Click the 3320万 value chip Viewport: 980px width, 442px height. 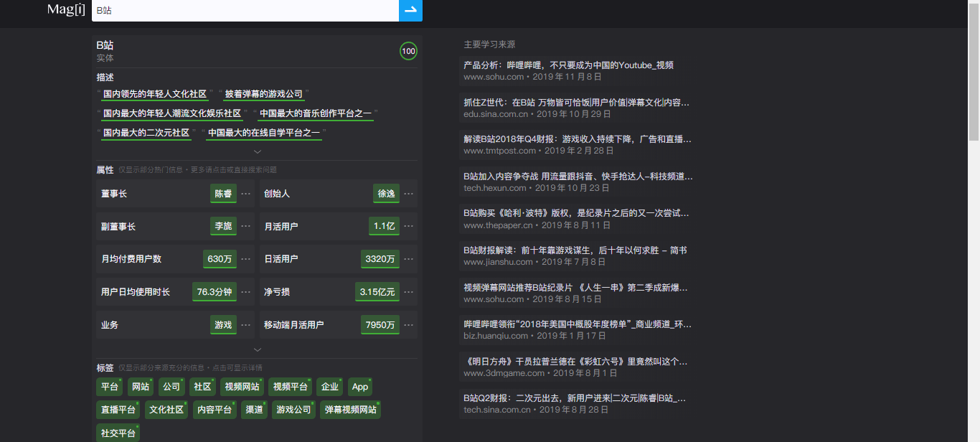point(380,259)
